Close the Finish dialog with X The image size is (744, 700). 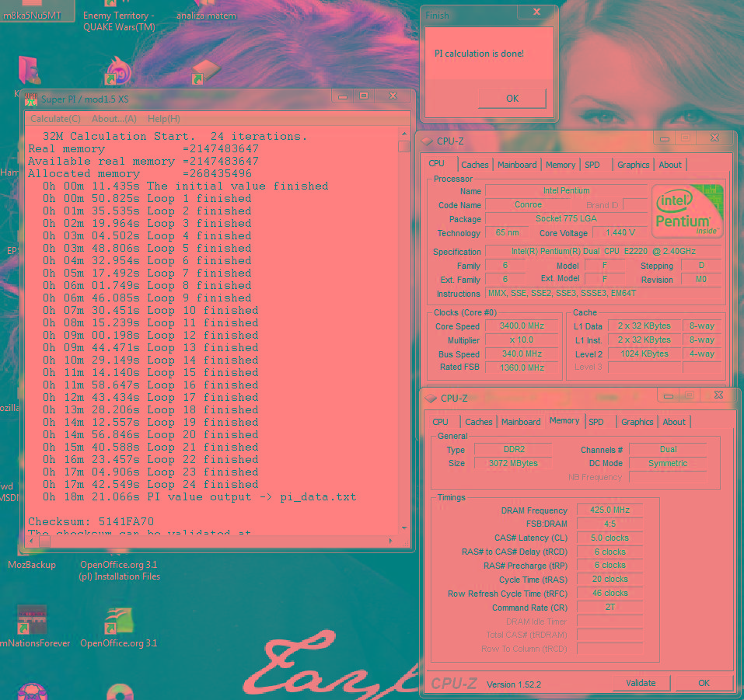tap(536, 12)
